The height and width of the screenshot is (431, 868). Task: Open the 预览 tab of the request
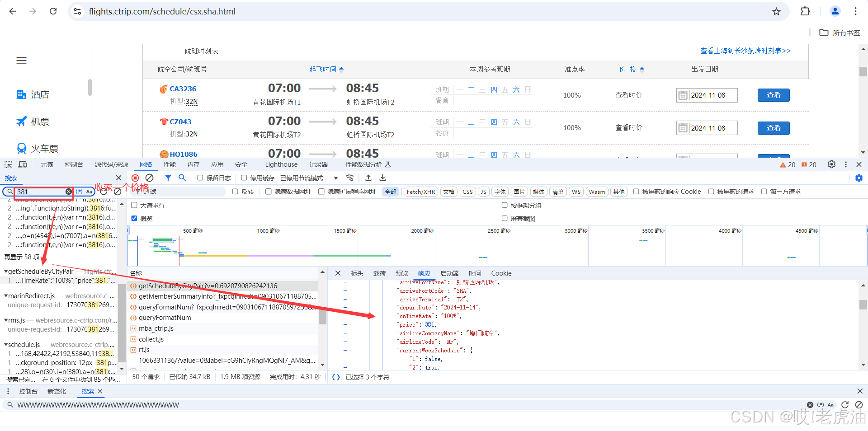[x=401, y=273]
